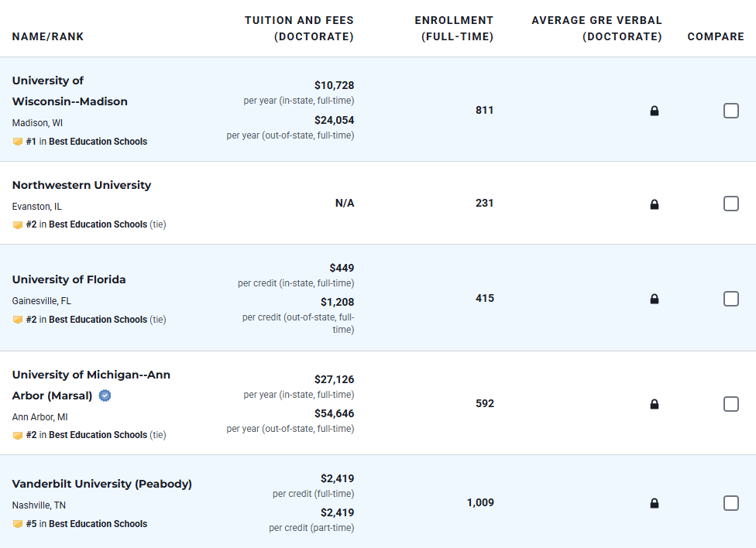Enable compare checkbox for University of Michigan
This screenshot has width=756, height=548.
731,404
